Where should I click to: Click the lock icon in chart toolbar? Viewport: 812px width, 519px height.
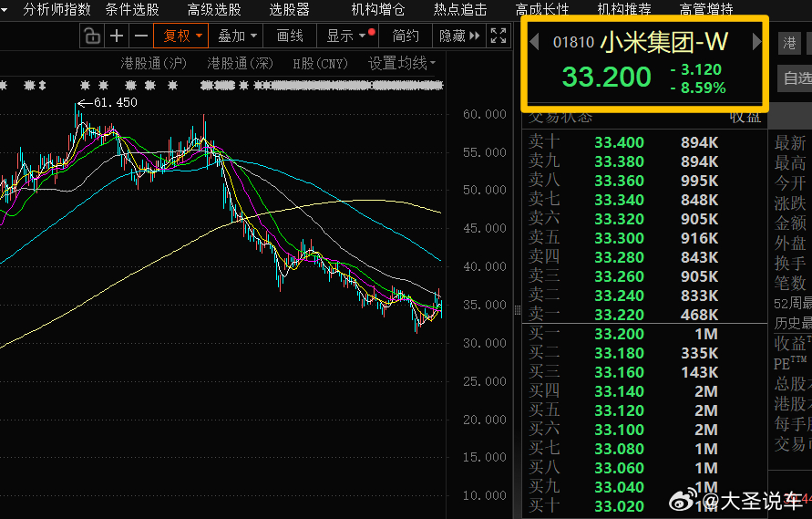[92, 36]
